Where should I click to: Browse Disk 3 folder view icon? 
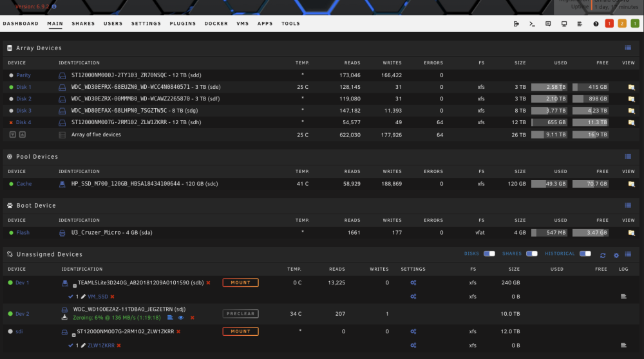tap(631, 111)
